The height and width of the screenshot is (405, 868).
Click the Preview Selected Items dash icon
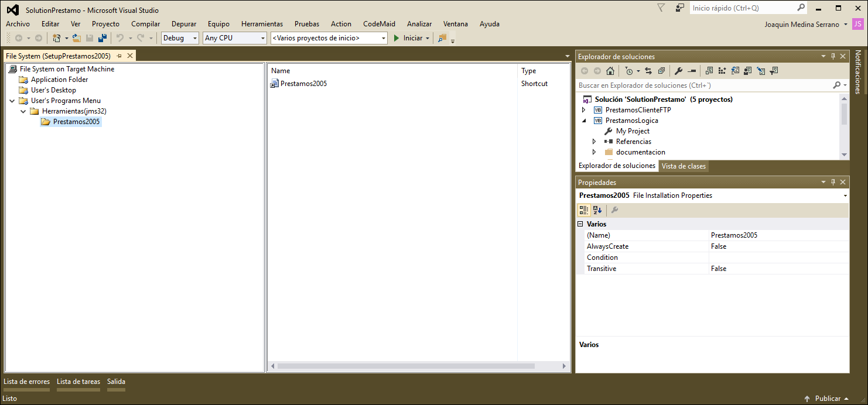692,71
